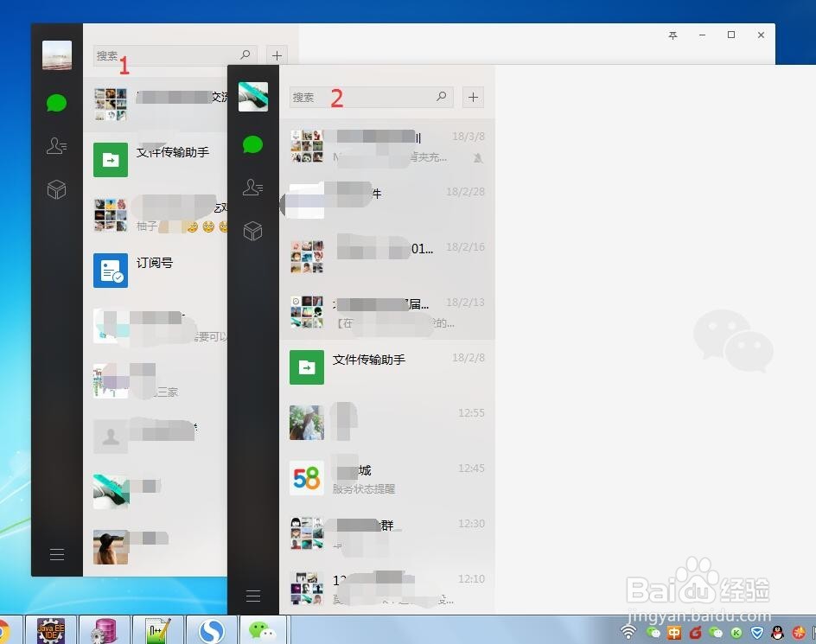This screenshot has height=644, width=816.
Task: Click search magnifier icon in the front window
Action: (x=442, y=96)
